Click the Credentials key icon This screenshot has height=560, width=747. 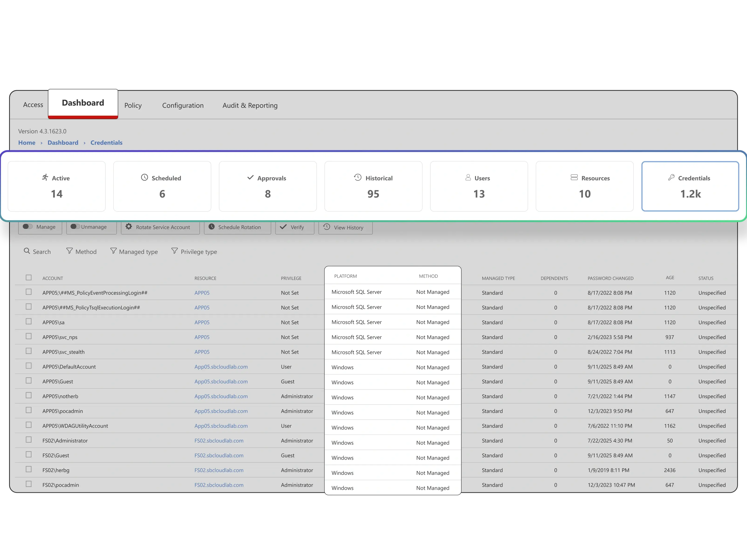coord(671,177)
